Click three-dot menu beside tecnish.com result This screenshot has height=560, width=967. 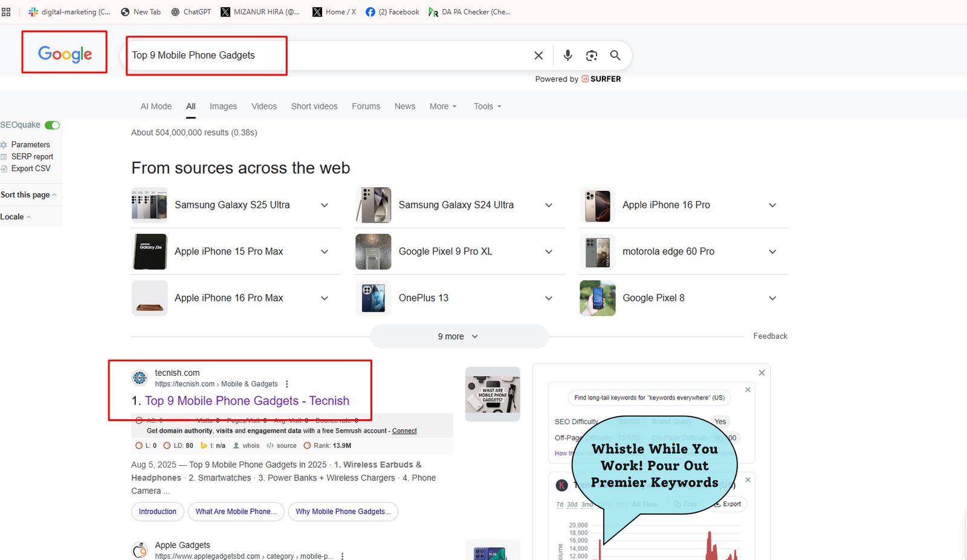[x=287, y=384]
